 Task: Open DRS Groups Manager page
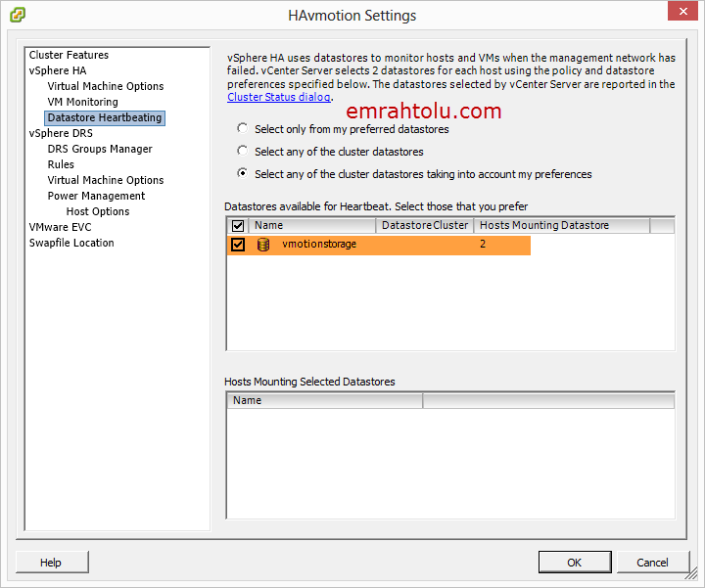coord(100,150)
